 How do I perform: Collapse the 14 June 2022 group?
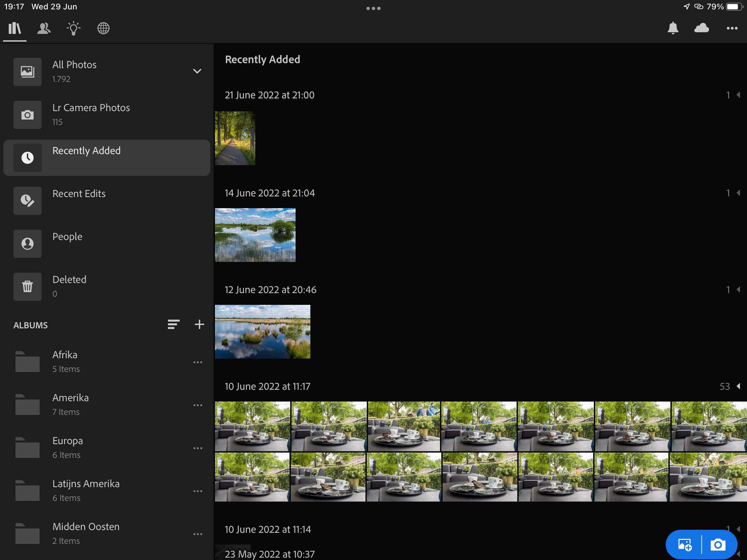point(738,193)
